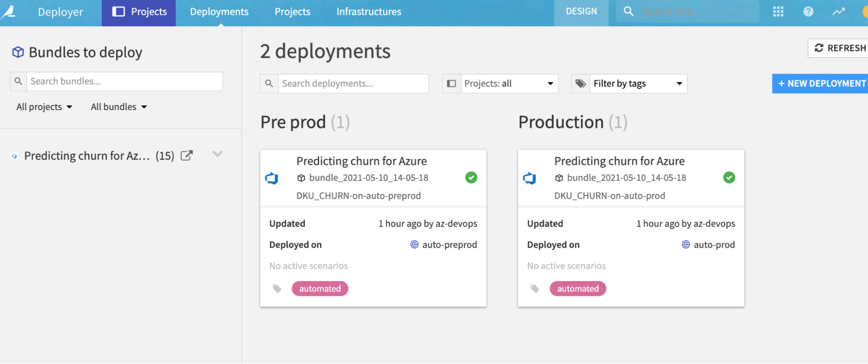Viewport: 868px width, 364px height.
Task: Open the Filter by tags dropdown
Action: (x=638, y=83)
